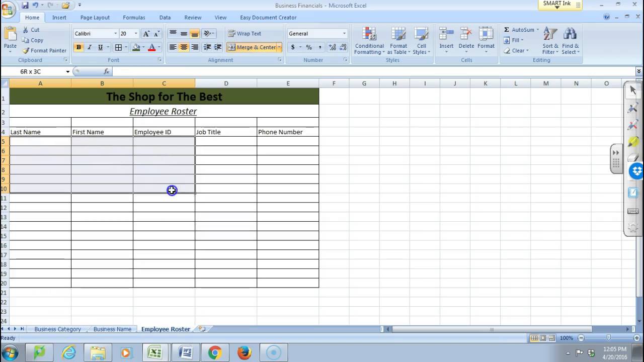The height and width of the screenshot is (362, 644).
Task: Toggle Center horizontal alignment
Action: [184, 47]
